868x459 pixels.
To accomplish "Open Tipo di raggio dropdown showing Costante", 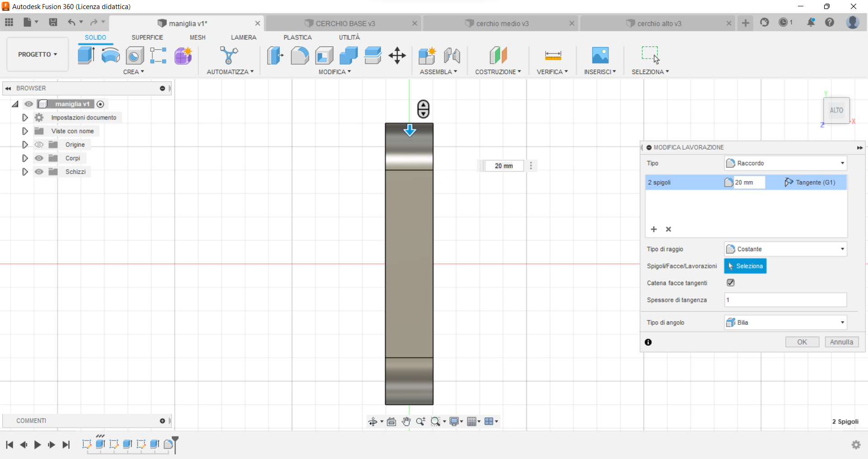I will 785,249.
